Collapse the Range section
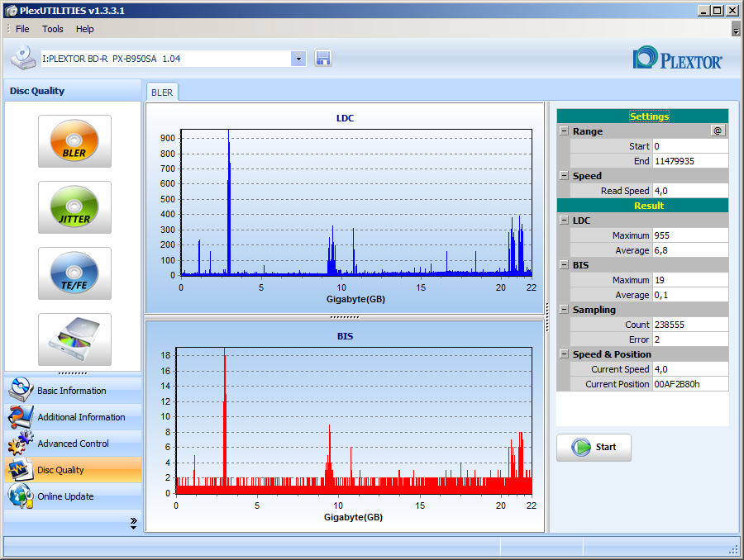Image resolution: width=744 pixels, height=560 pixels. [x=564, y=131]
